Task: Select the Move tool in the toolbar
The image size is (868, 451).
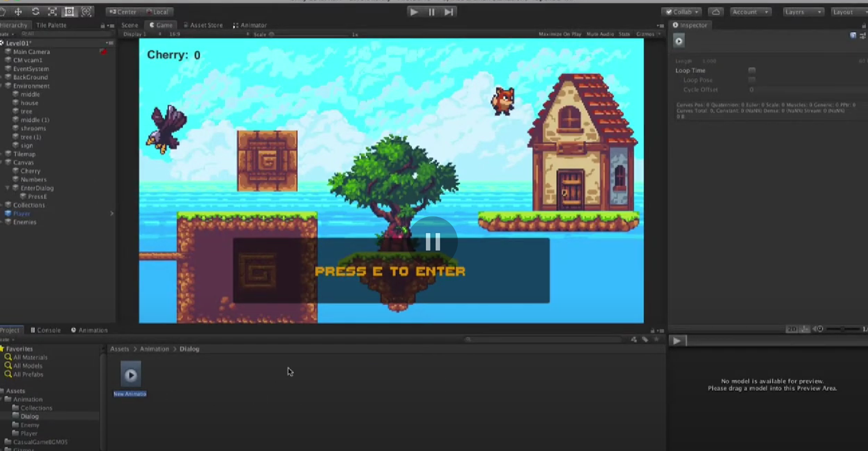Action: coord(18,11)
